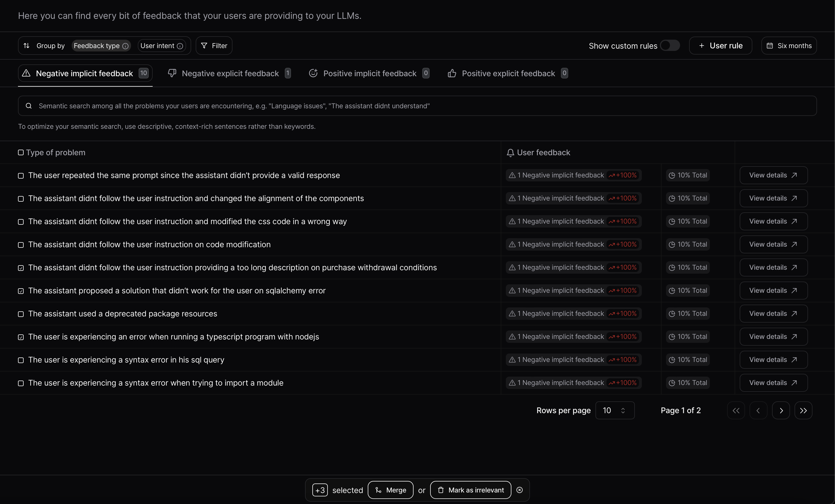Screen dimensions: 835x504
Task: Click the Merge button
Action: 391,490
